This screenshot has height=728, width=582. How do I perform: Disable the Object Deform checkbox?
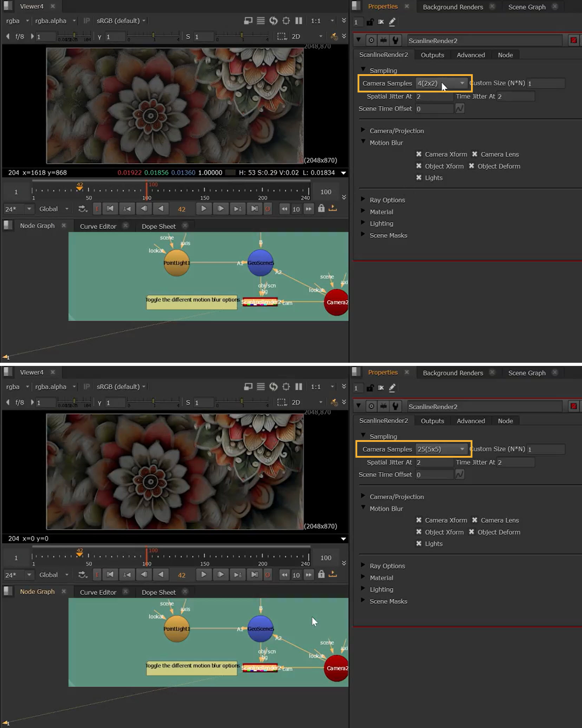pos(471,166)
